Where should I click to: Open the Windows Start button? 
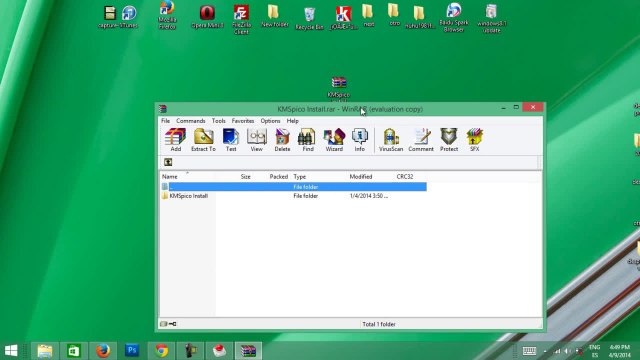pyautogui.click(x=11, y=351)
